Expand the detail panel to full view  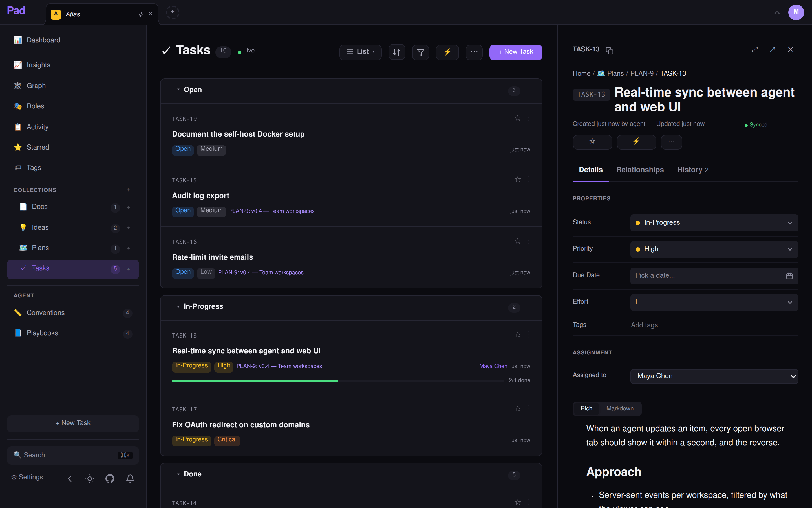[754, 50]
